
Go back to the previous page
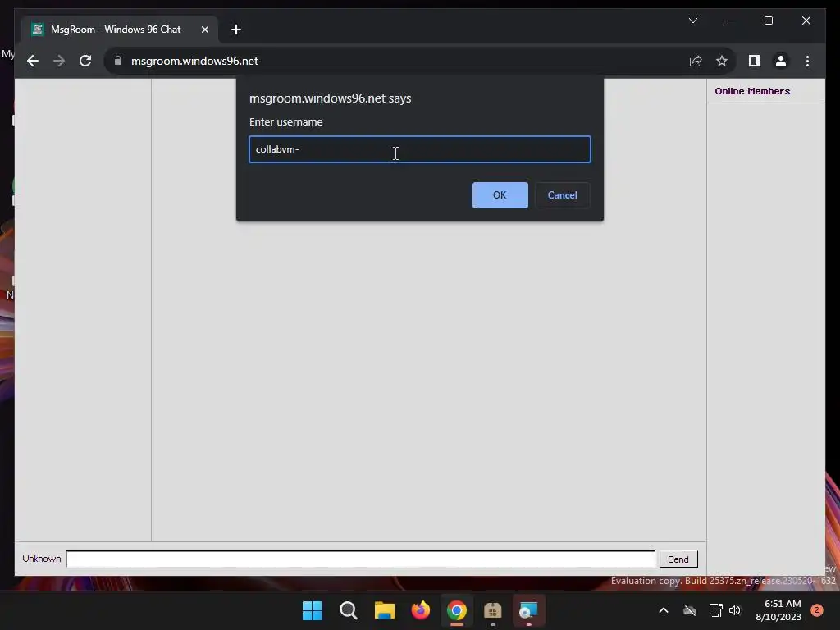(33, 61)
